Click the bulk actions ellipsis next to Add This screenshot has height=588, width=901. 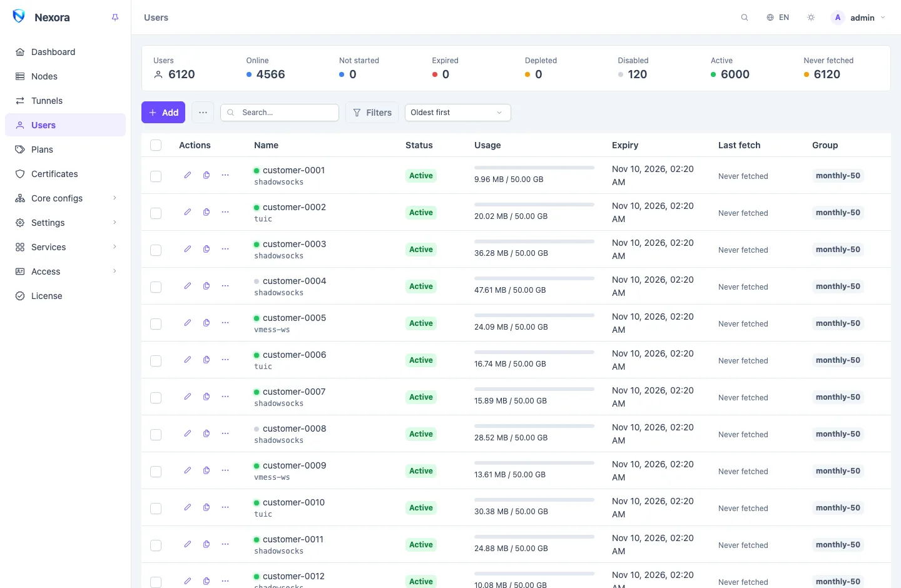(203, 113)
